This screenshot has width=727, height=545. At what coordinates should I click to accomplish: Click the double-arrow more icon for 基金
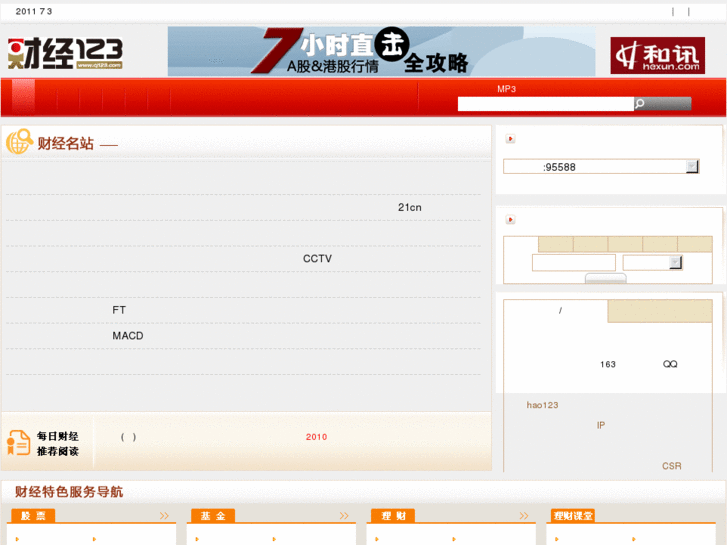(344, 516)
